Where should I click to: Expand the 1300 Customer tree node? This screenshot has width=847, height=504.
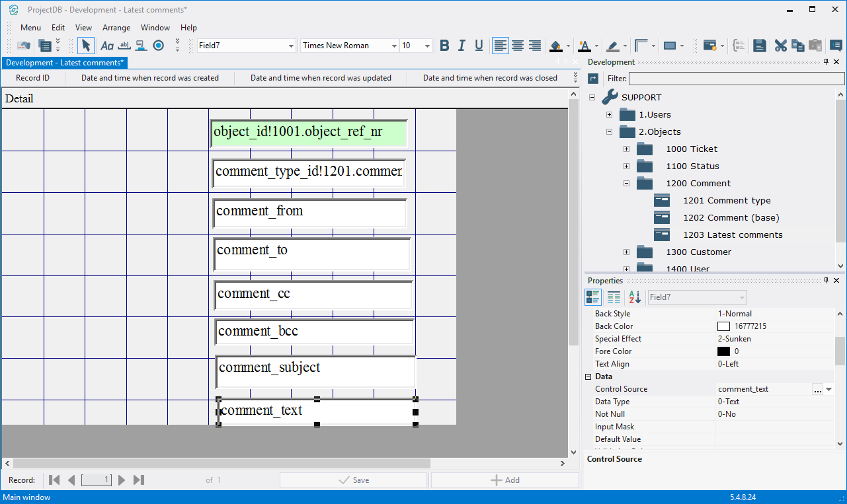[626, 252]
